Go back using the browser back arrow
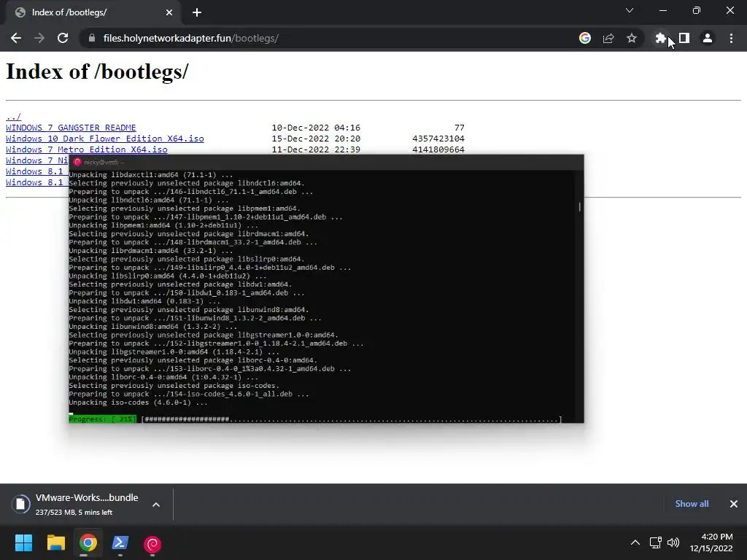 [x=16, y=38]
